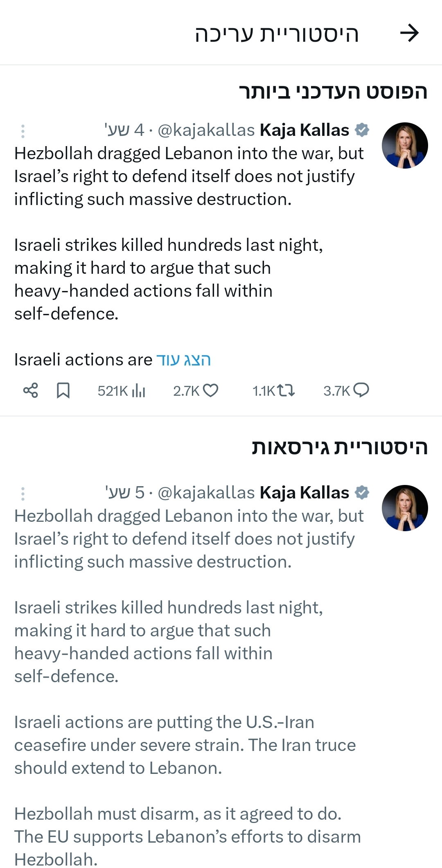Screen dimensions: 442x868
Task: Click the verified badge on the older version post
Action: (x=363, y=493)
